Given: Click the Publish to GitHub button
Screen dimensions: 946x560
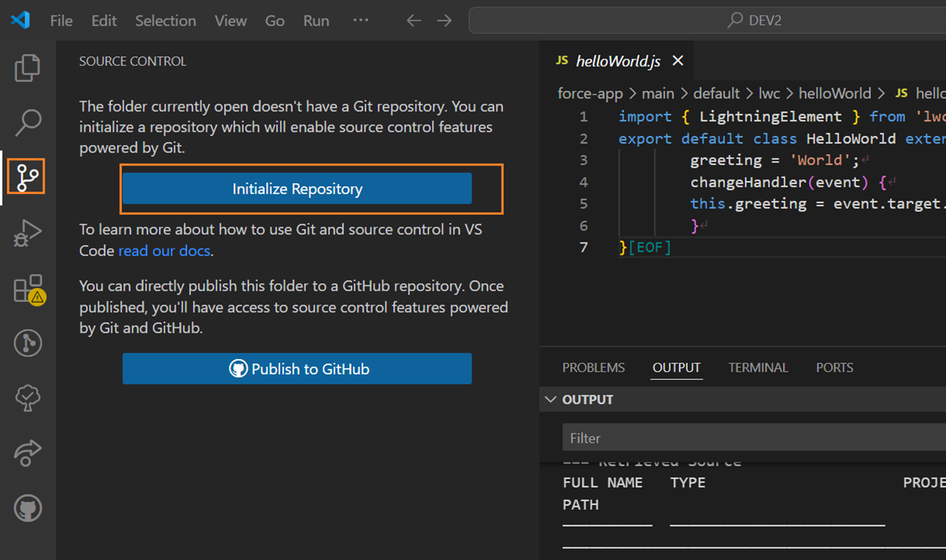Looking at the screenshot, I should click(297, 369).
